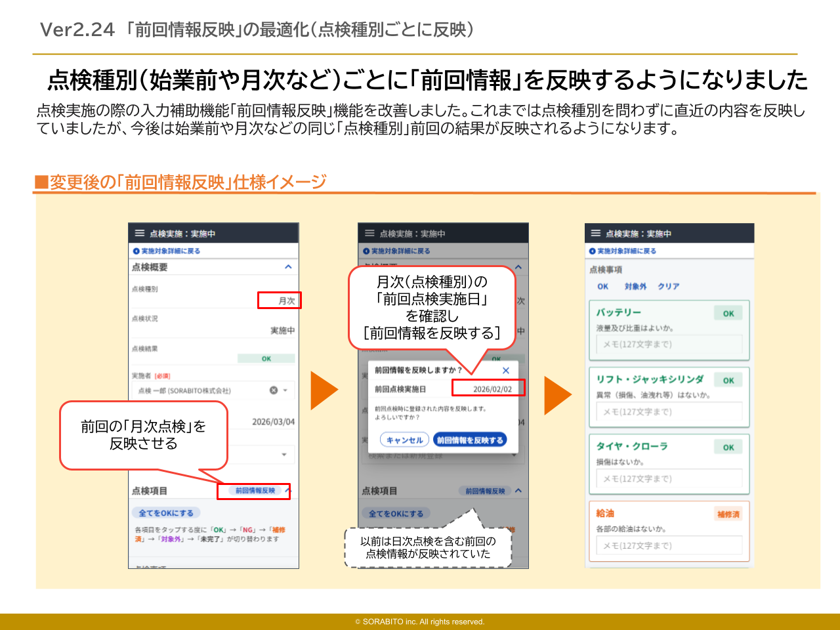Toggle OK status on バッテリー item
The width and height of the screenshot is (840, 630).
(728, 314)
